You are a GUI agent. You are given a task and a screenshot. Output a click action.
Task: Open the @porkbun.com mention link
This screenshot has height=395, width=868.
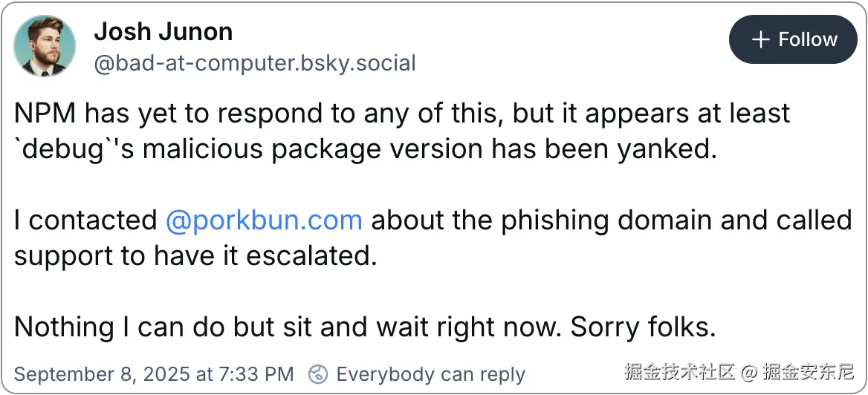[264, 221]
